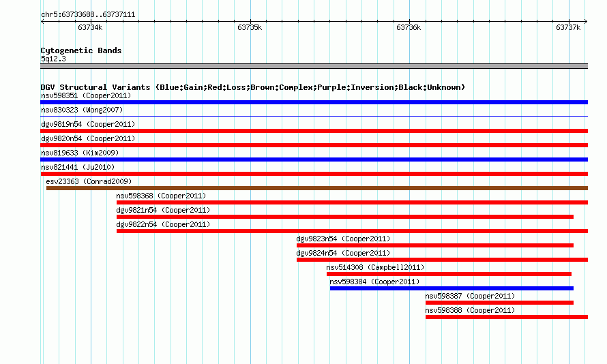The image size is (607, 364).
Task: Select the red dgv9824n54 loss bar
Action: (x=442, y=260)
